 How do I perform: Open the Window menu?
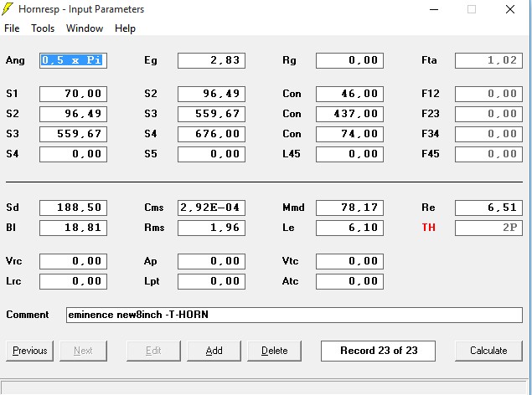point(85,28)
